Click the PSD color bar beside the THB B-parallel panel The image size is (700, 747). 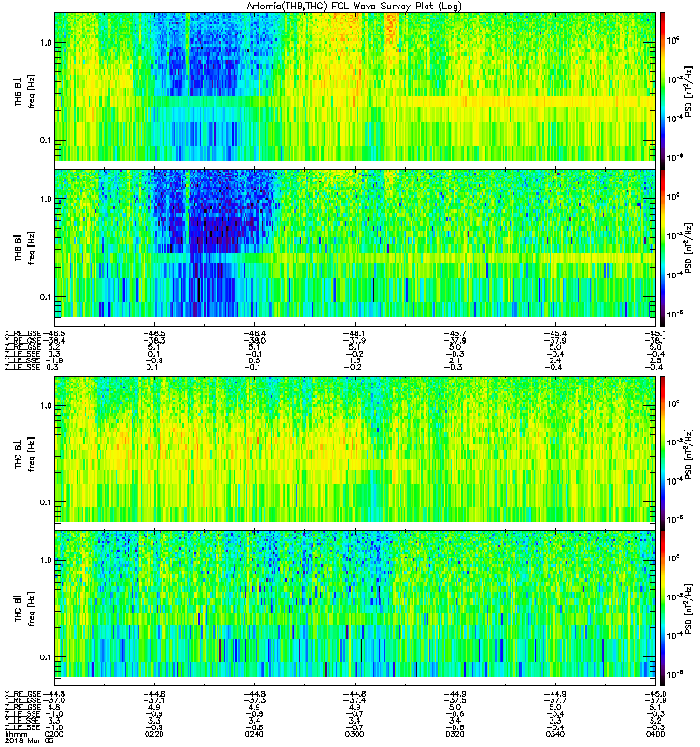click(662, 247)
